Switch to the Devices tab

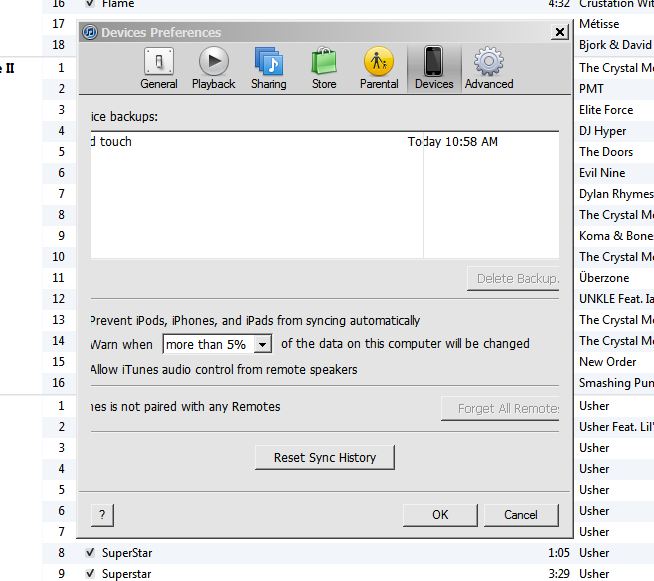434,68
